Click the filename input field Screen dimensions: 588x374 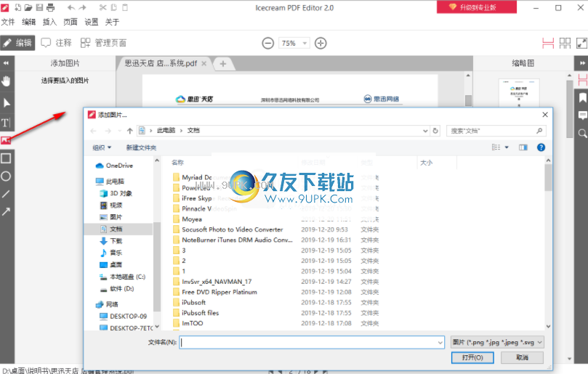(x=312, y=342)
